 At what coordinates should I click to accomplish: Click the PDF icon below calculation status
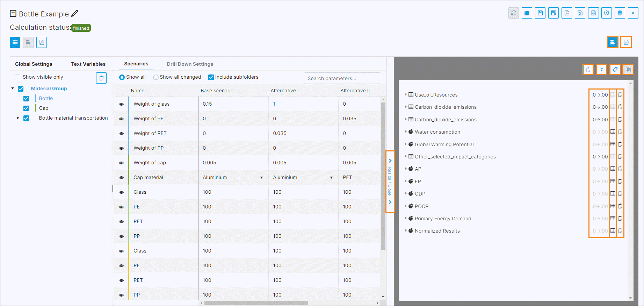pyautogui.click(x=42, y=42)
